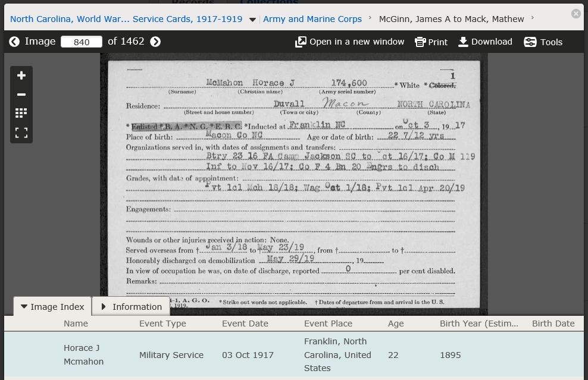Go to next image arrow
This screenshot has width=588, height=380.
155,42
